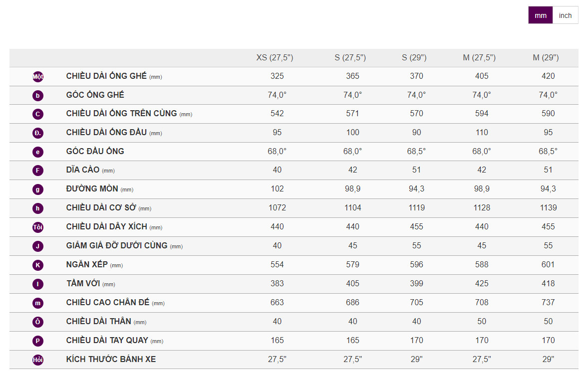Viewport: 588px width, 374px height.
Task: Click the 'C' top tube length badge
Action: [38, 114]
